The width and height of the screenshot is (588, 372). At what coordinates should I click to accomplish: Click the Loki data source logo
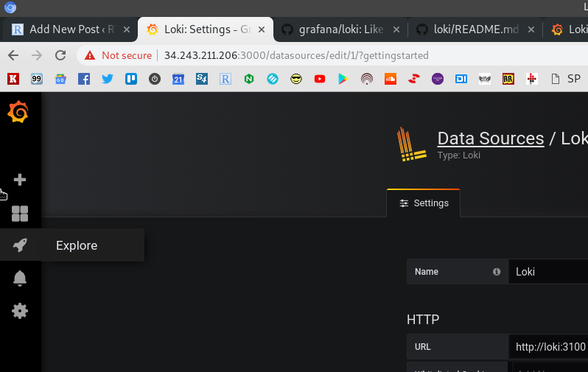[412, 144]
